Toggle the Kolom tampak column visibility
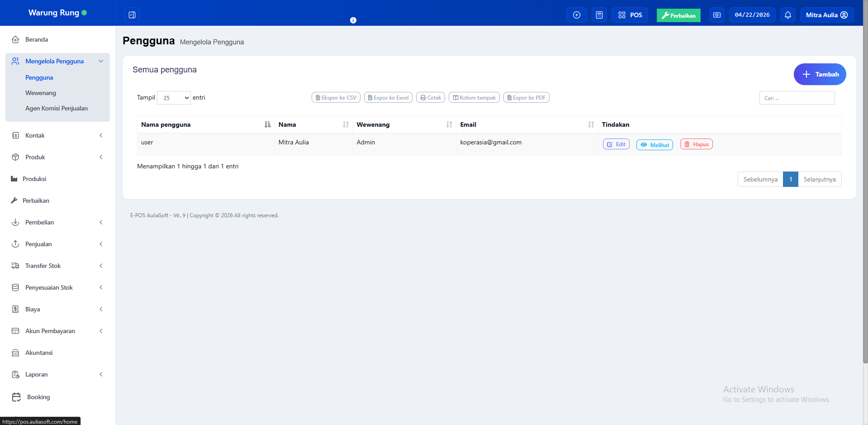The width and height of the screenshot is (868, 425). tap(474, 98)
